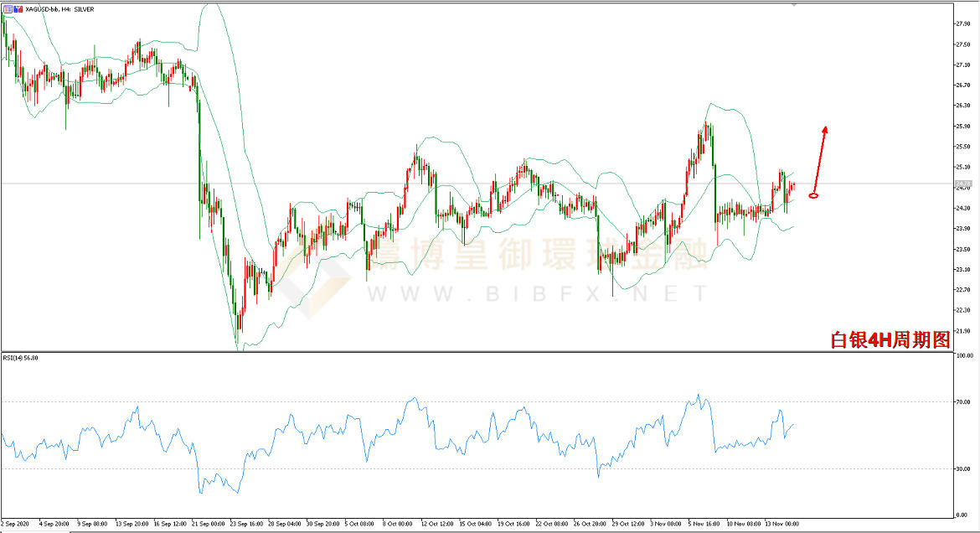This screenshot has height=533, width=980.
Task: Click the one-click trading panel icon
Action: pos(8,8)
